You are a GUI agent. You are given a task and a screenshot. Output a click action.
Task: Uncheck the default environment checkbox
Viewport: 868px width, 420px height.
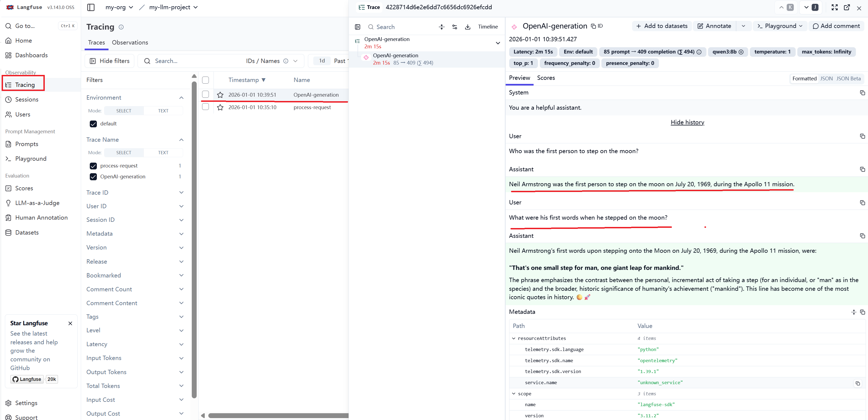point(93,124)
